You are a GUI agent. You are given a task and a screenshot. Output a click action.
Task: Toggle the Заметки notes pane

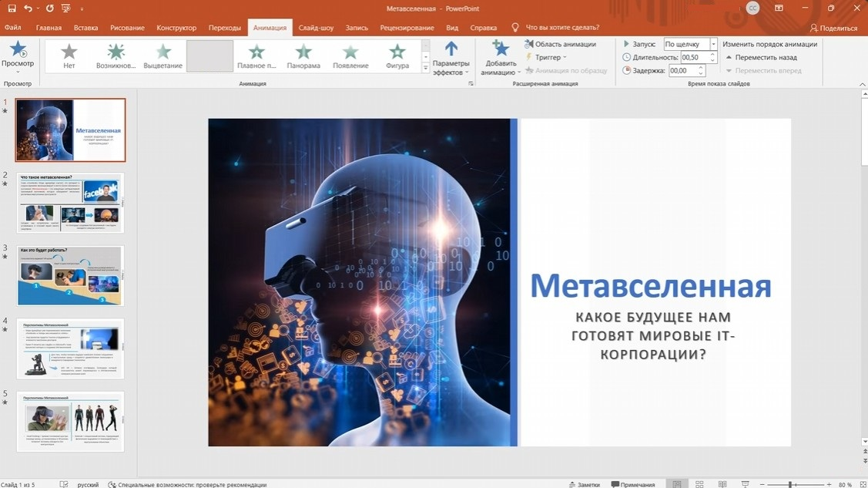coord(584,484)
